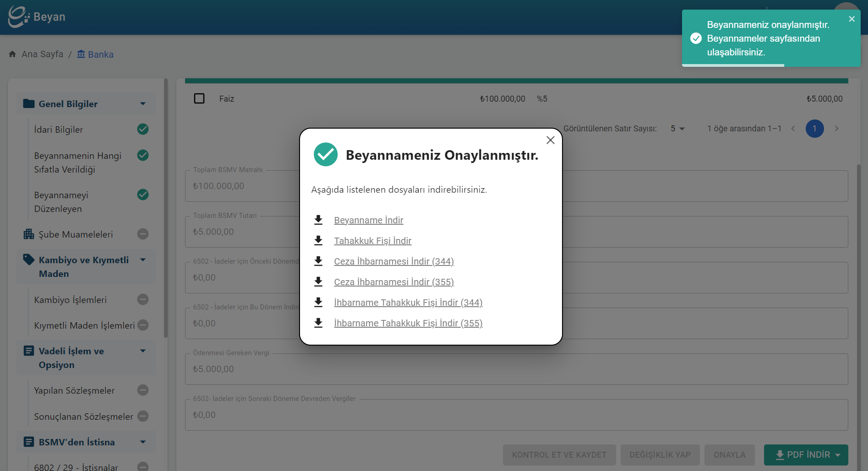Collapse the Kambiyo ve Kıymetli Maden section
Viewport: 868px width, 471px height.
click(x=143, y=260)
